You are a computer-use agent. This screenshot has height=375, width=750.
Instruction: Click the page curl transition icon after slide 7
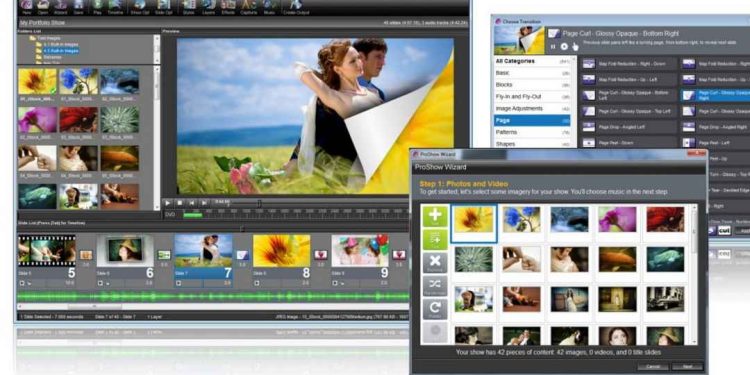243,255
